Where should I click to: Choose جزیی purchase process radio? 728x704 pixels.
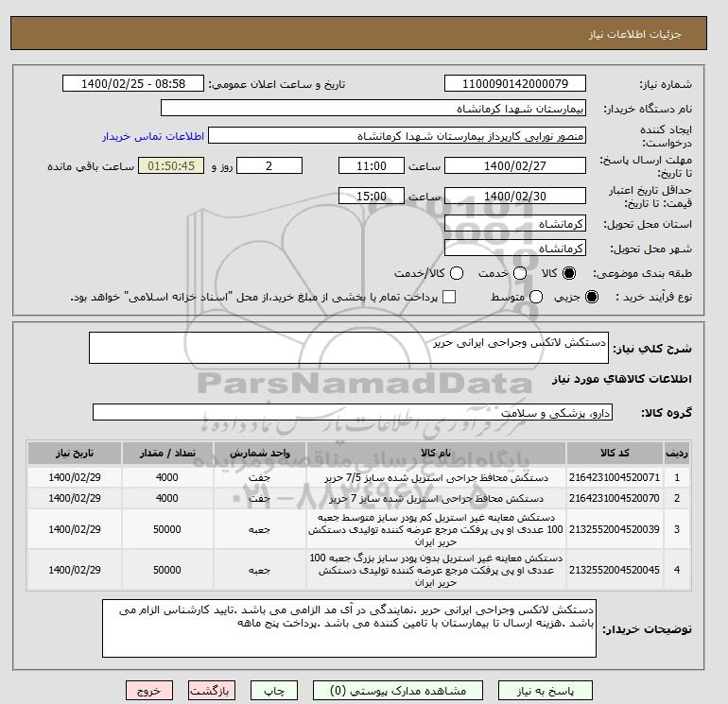coord(592,297)
